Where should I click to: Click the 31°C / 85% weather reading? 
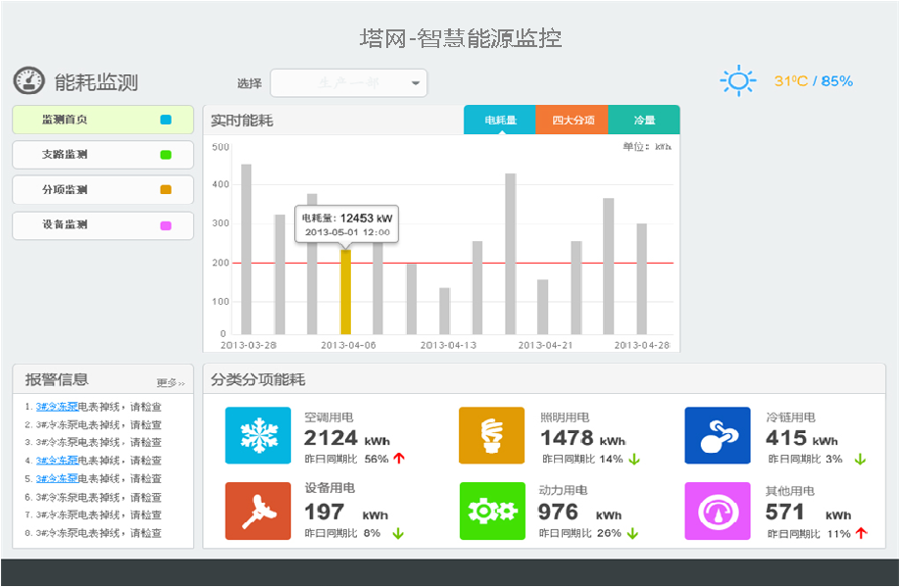(x=813, y=81)
